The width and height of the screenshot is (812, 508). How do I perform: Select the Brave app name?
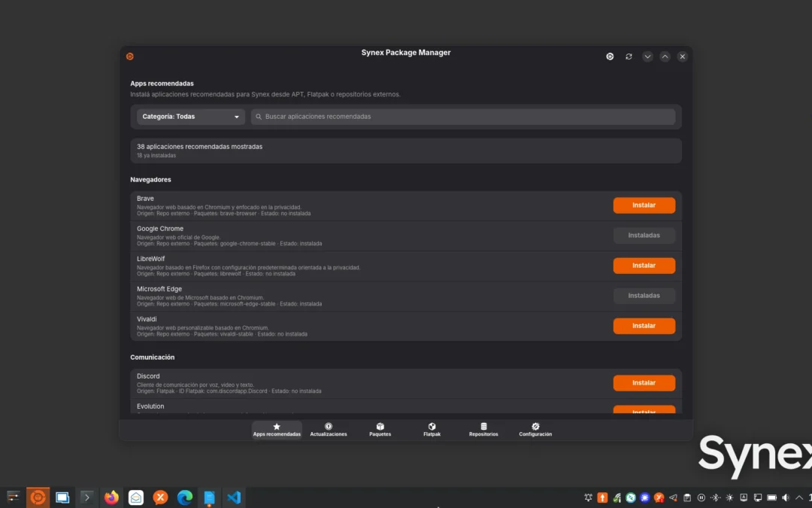(x=145, y=199)
